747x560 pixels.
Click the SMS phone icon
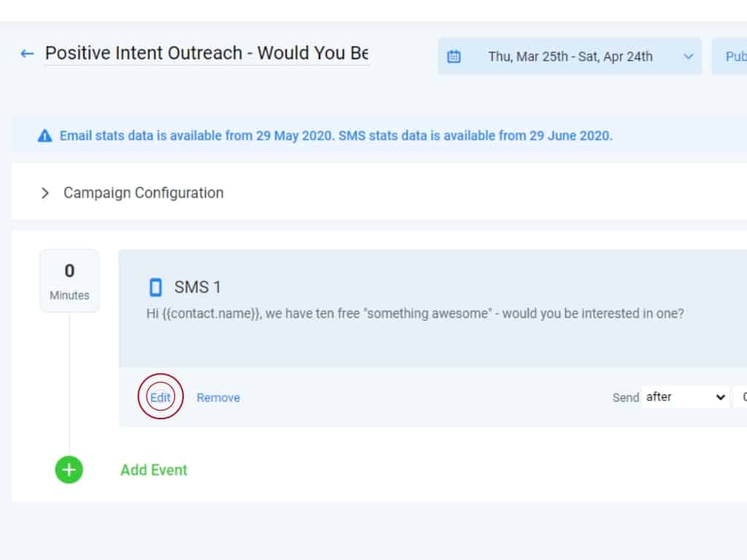tap(155, 287)
